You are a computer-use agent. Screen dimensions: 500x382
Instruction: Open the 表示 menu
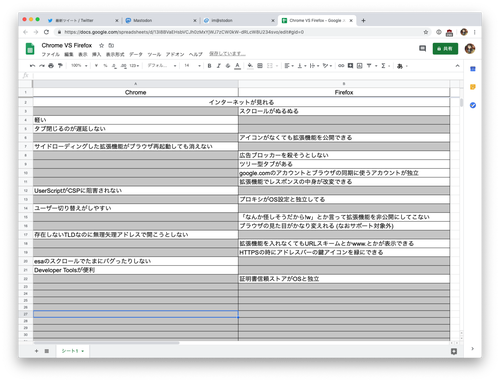click(83, 54)
